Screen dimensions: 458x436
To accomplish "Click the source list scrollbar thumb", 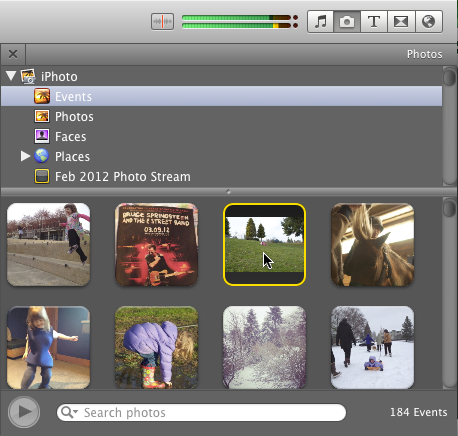I will (x=450, y=77).
